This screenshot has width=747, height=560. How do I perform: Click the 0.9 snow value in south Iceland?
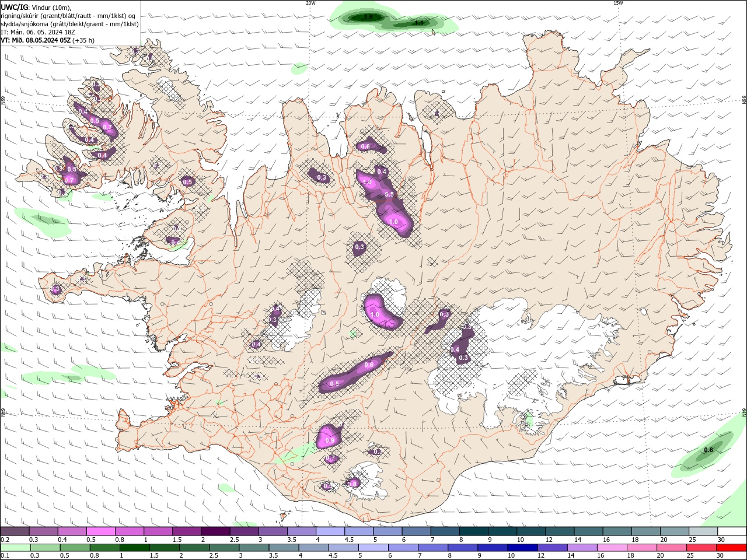coord(330,440)
